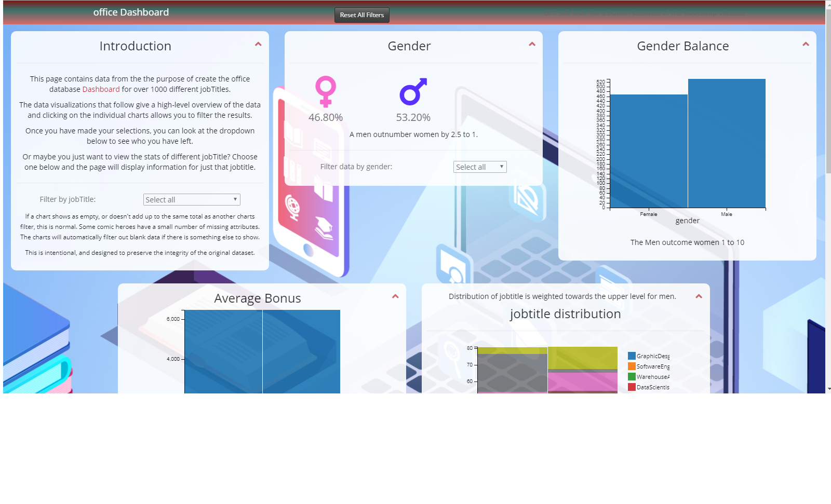The image size is (831, 504).
Task: Collapse the jobtitle distribution panel
Action: pos(699,297)
